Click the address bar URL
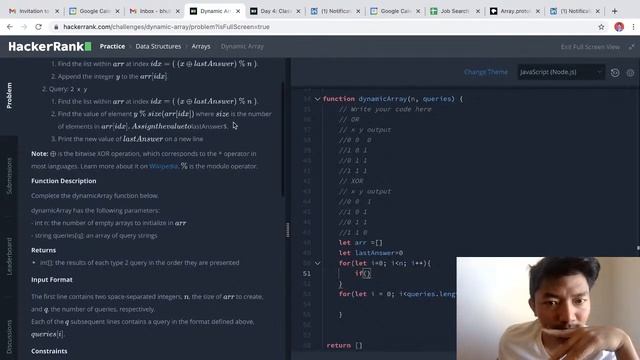Image resolution: width=640 pixels, height=360 pixels. tap(166, 27)
